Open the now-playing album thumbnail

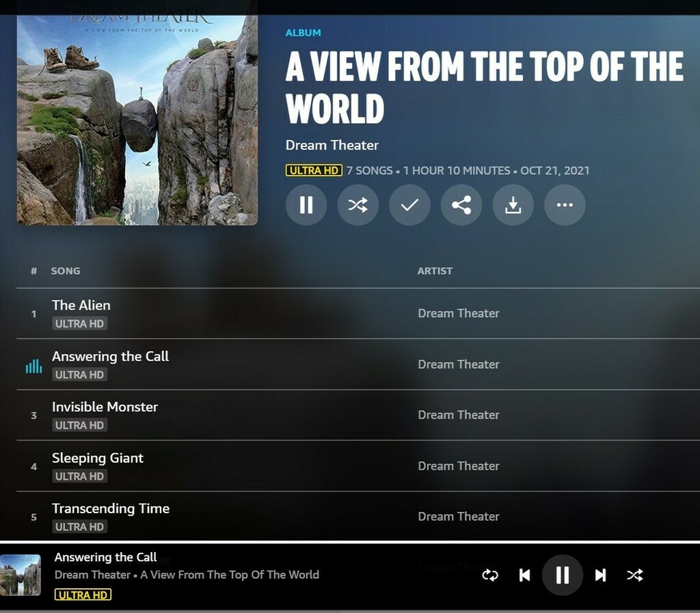click(x=20, y=575)
